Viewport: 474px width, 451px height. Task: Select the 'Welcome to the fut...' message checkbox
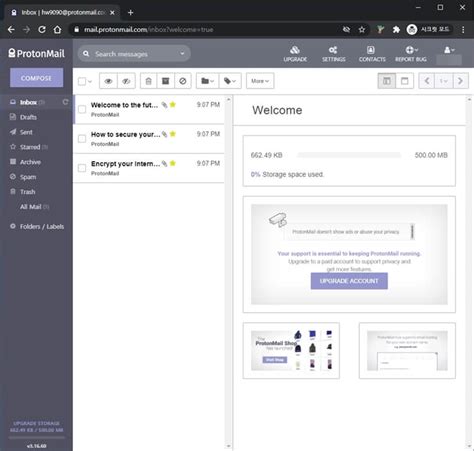pos(82,109)
